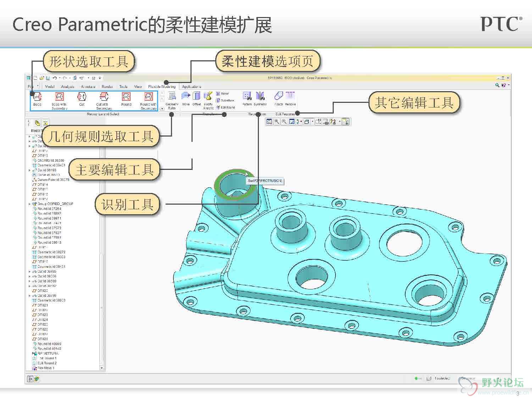Click the Undo icon in quick access toolbar
The width and height of the screenshot is (532, 399).
click(x=55, y=78)
